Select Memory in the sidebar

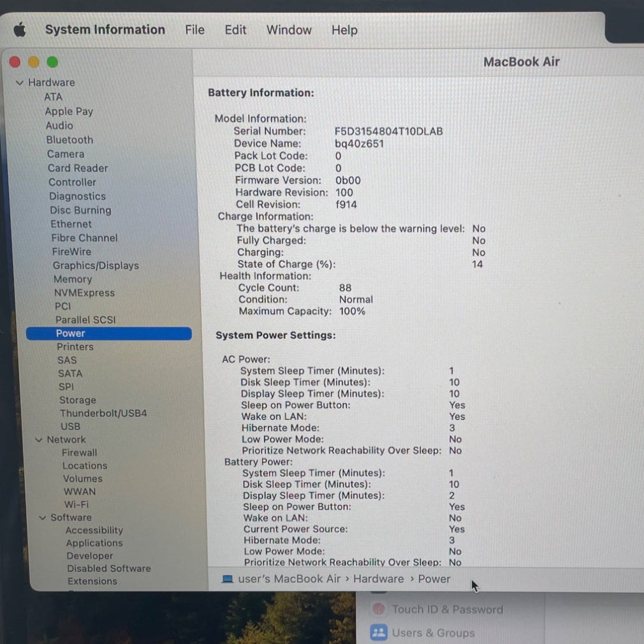click(x=73, y=279)
